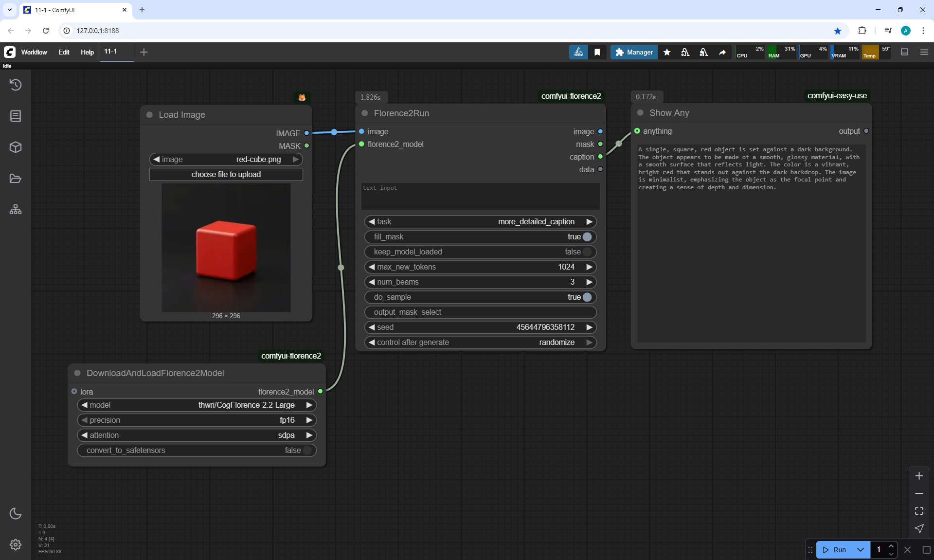Increase the max_new_tokens value arrow
This screenshot has height=560, width=934.
pos(589,267)
